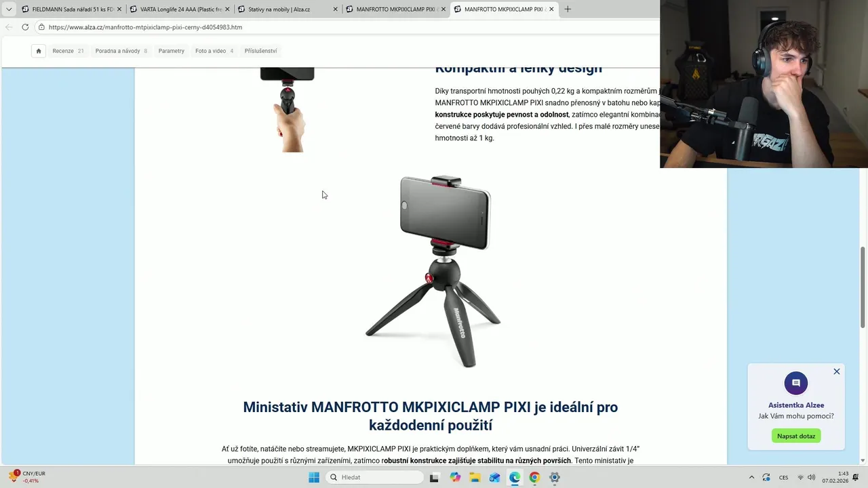This screenshot has height=488, width=868.
Task: Open Task View on taskbar
Action: click(x=435, y=477)
